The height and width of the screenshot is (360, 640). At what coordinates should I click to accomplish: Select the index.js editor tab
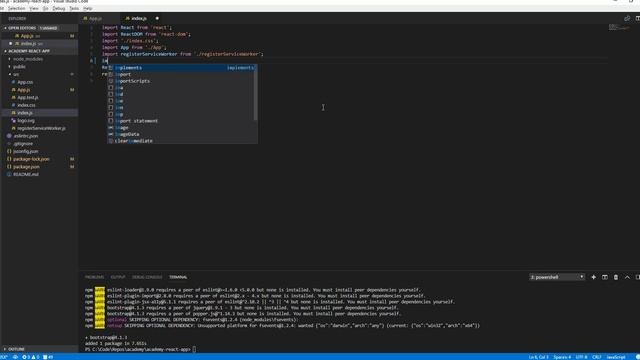(x=139, y=18)
